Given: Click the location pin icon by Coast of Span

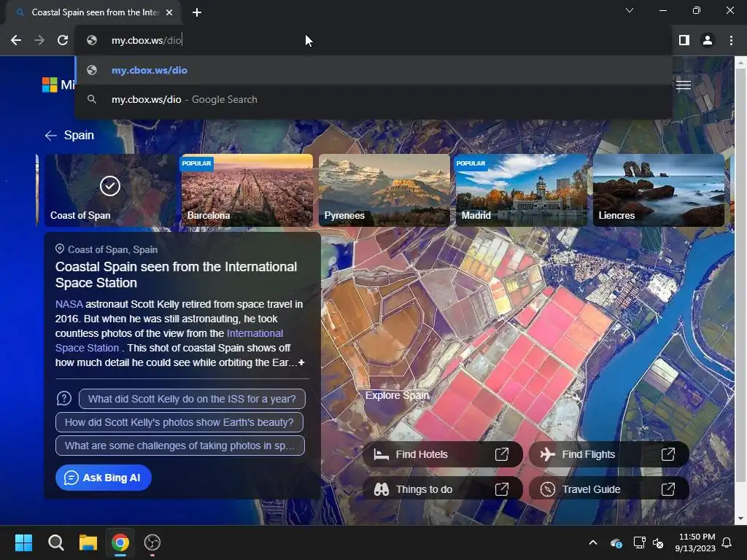Looking at the screenshot, I should tap(60, 249).
